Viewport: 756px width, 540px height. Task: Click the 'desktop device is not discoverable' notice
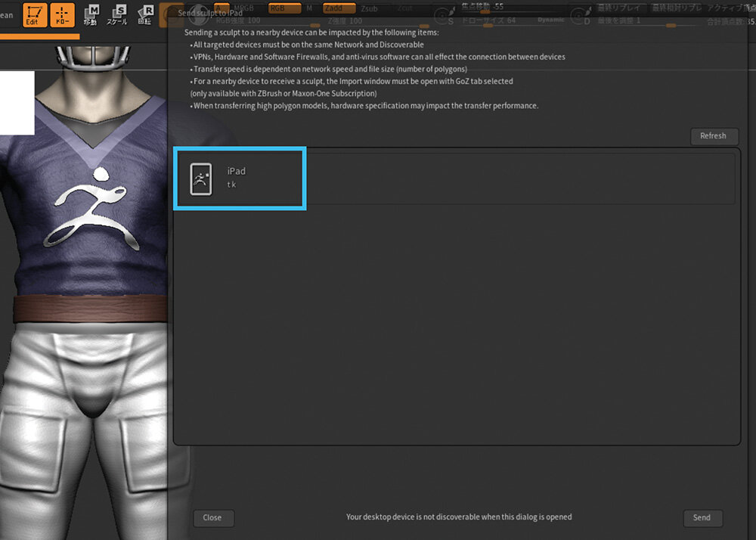click(x=459, y=517)
